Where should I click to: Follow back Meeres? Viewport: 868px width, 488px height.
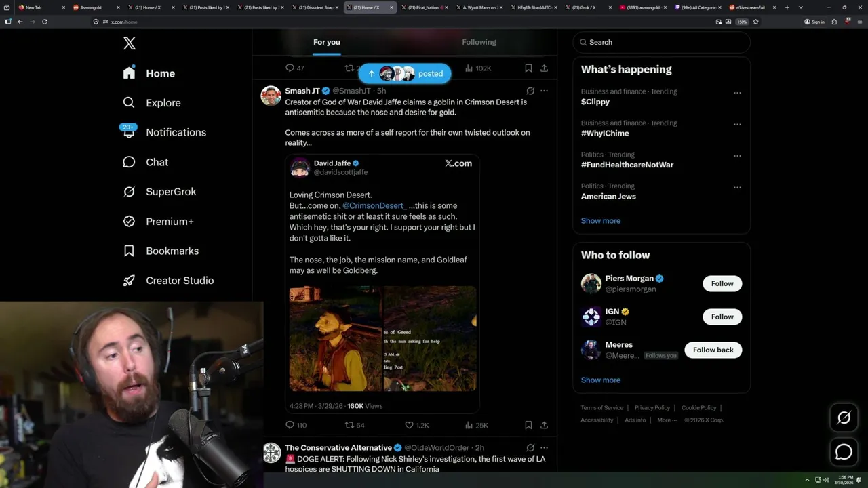tap(713, 350)
